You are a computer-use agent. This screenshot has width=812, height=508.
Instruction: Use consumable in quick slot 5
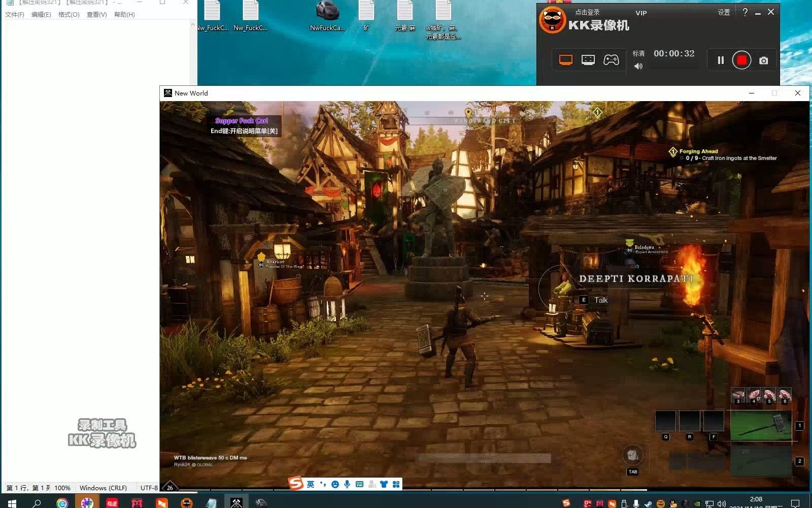point(769,395)
